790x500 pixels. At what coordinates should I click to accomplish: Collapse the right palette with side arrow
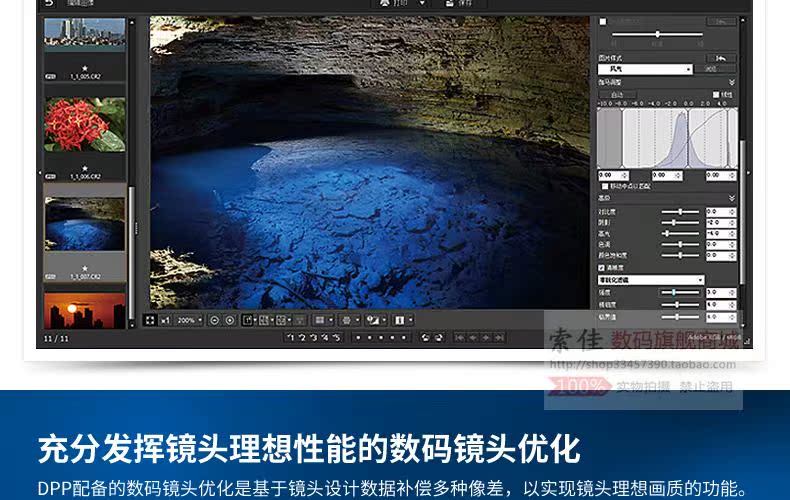point(748,173)
